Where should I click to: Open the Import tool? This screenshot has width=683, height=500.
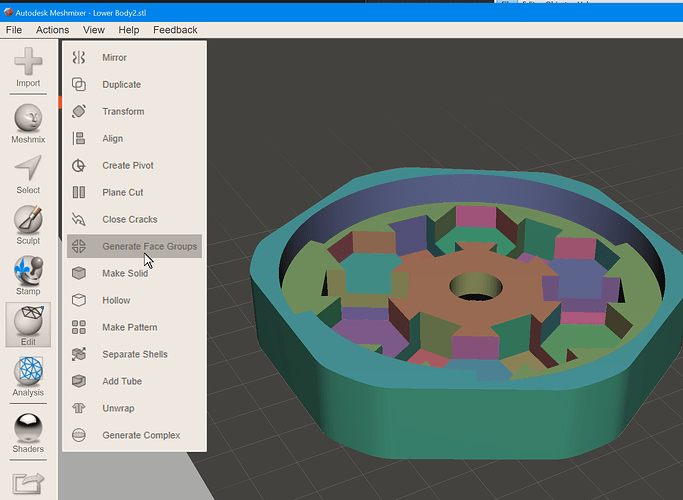click(x=28, y=67)
